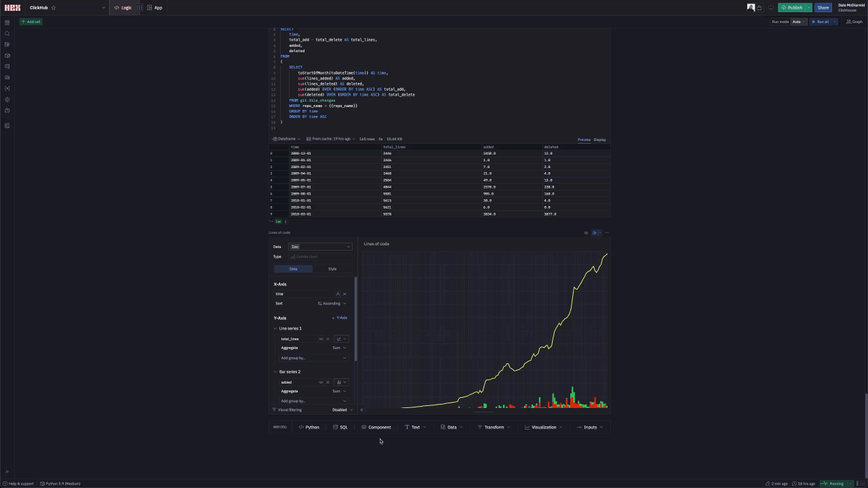This screenshot has height=488, width=868.
Task: Open the Data source dropdown showing loc
Action: (x=320, y=247)
